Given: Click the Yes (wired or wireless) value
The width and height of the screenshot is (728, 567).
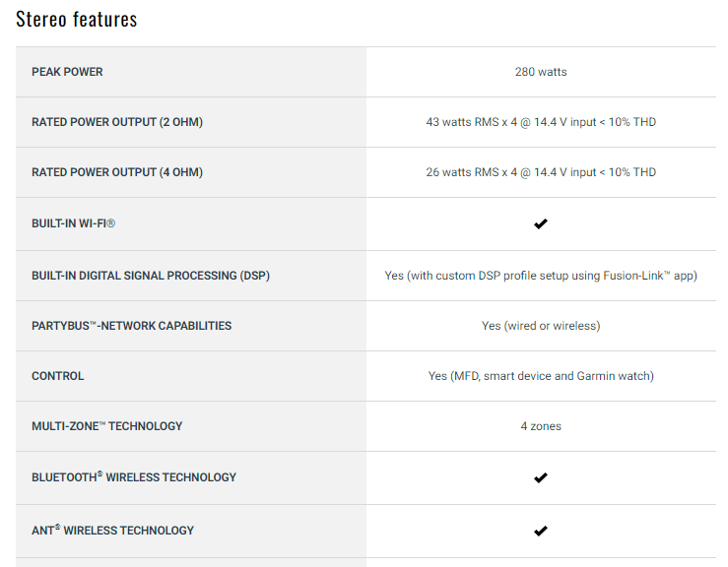Looking at the screenshot, I should (x=541, y=326).
